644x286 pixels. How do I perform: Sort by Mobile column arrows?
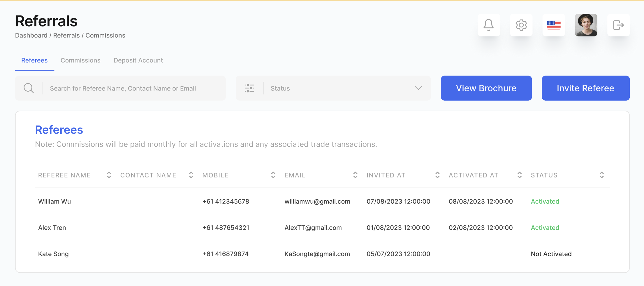273,175
